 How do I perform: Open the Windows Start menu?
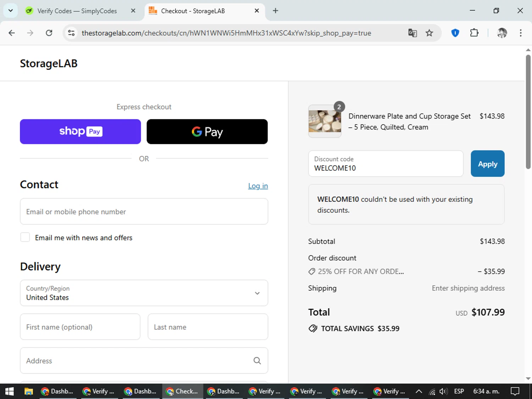pos(10,391)
